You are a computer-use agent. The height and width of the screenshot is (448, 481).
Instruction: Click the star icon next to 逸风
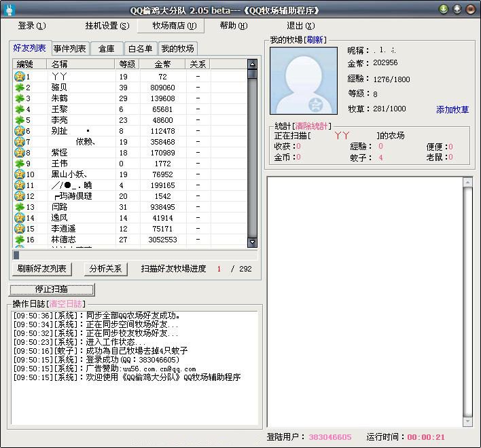click(20, 218)
